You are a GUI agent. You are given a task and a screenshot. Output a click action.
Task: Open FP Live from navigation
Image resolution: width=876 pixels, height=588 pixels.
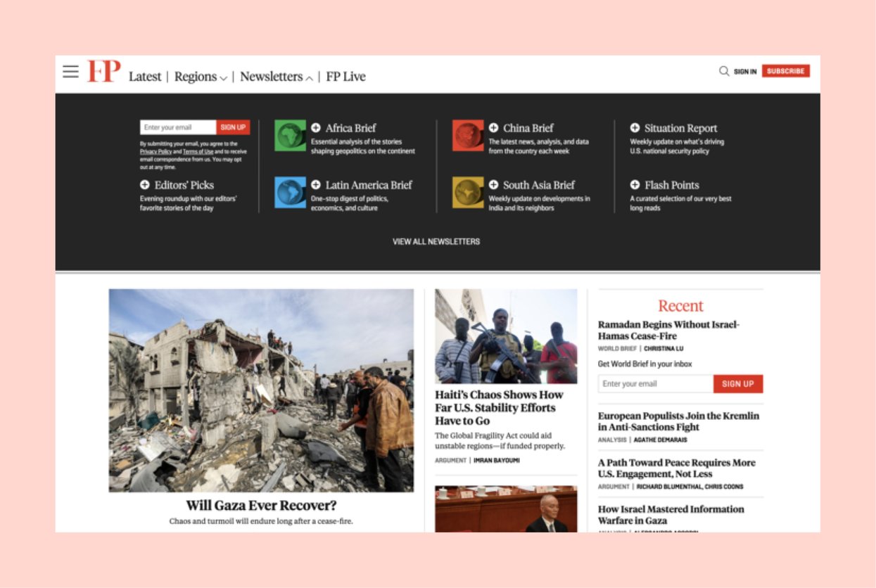point(345,77)
